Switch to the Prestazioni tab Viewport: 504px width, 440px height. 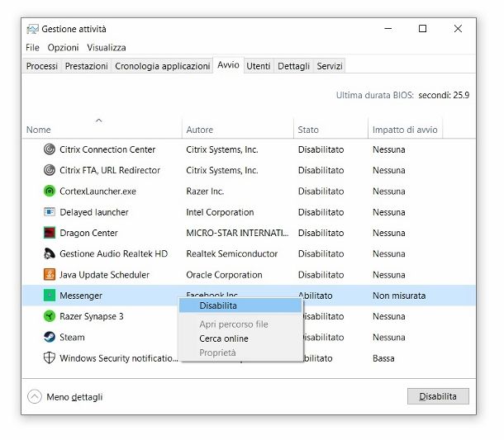86,66
